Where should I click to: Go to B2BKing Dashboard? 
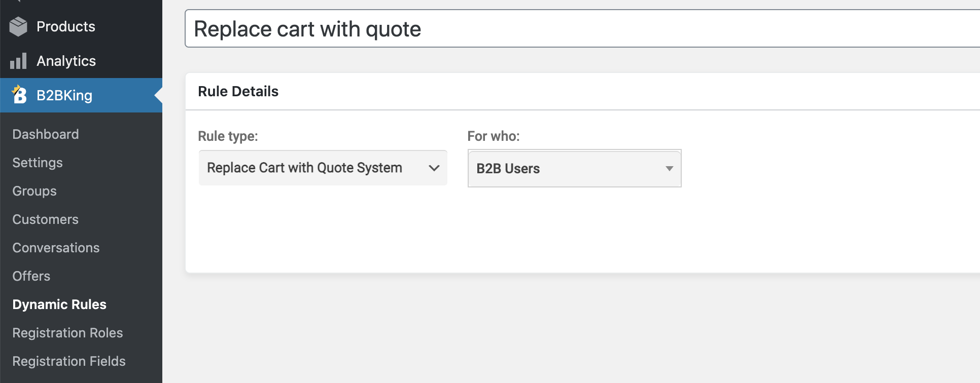pos(46,134)
